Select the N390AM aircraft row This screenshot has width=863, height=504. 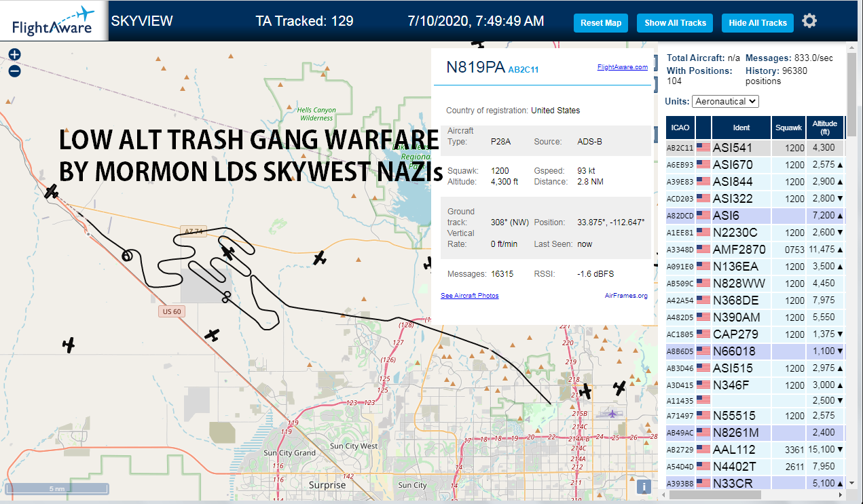pyautogui.click(x=755, y=317)
